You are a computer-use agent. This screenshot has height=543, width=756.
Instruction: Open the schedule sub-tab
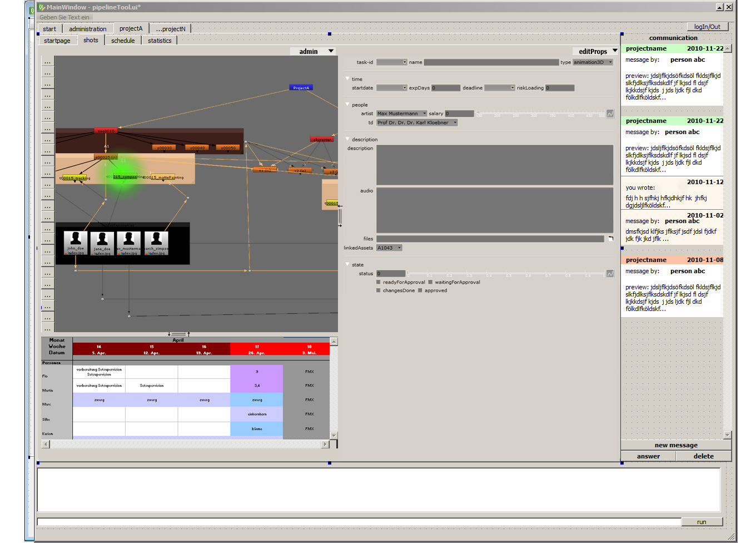(123, 41)
